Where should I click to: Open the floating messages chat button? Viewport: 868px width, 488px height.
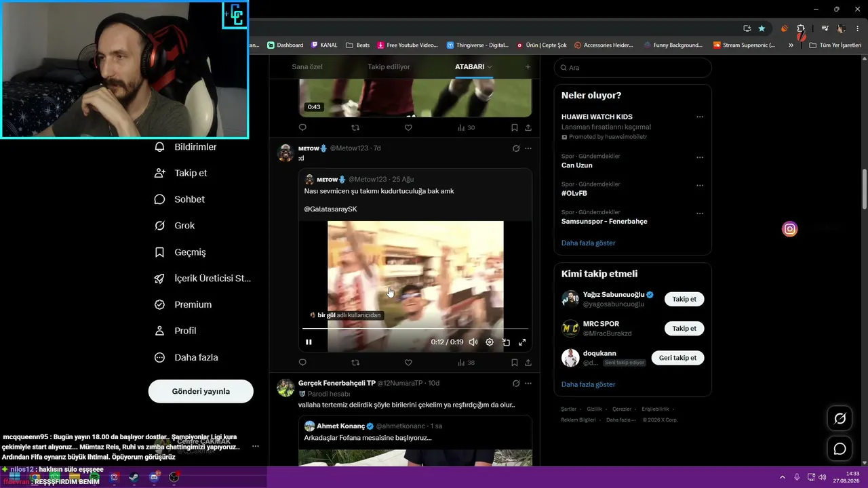tap(840, 449)
